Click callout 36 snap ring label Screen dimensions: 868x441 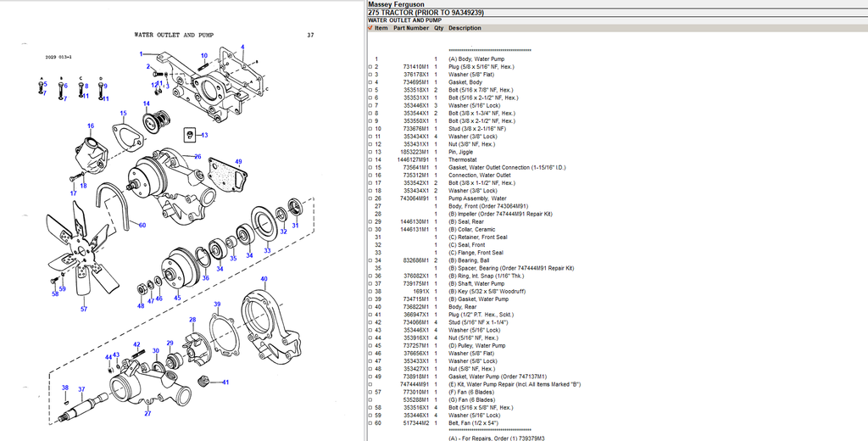(205, 278)
